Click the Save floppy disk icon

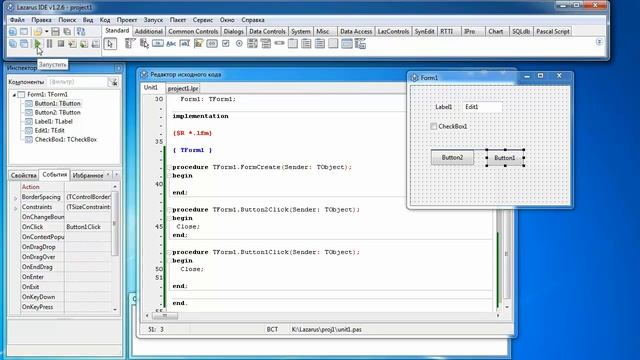[x=56, y=31]
